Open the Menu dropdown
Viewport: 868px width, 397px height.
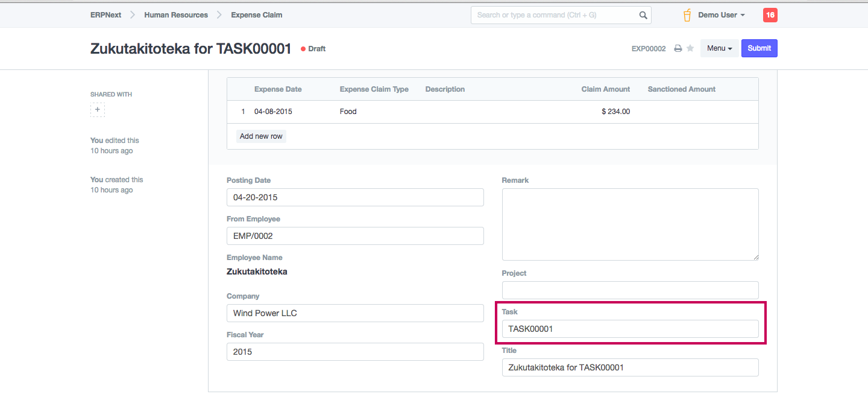719,48
